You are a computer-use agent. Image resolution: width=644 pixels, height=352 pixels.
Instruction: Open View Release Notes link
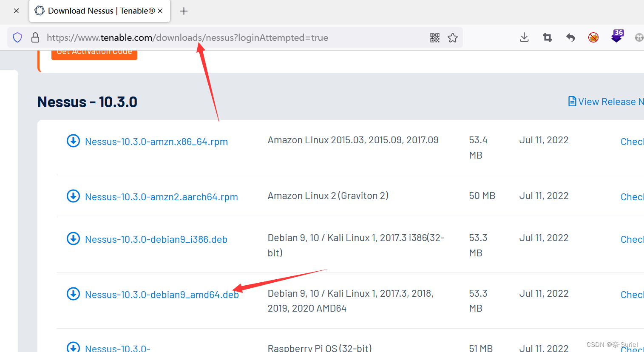pos(606,102)
